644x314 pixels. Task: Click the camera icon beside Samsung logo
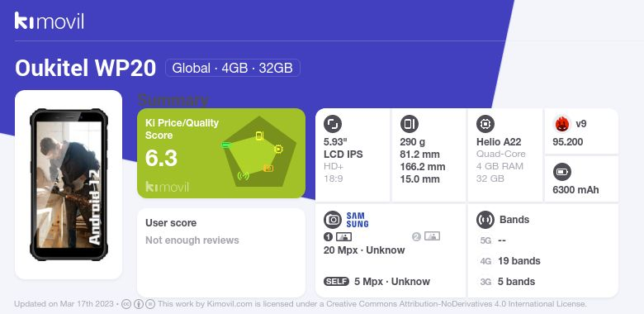tap(333, 220)
